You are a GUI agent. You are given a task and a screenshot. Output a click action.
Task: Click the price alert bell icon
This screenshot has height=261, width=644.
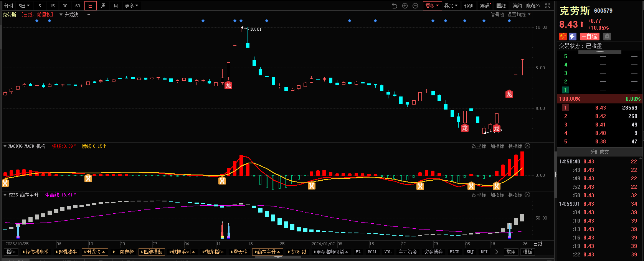pyautogui.click(x=607, y=37)
